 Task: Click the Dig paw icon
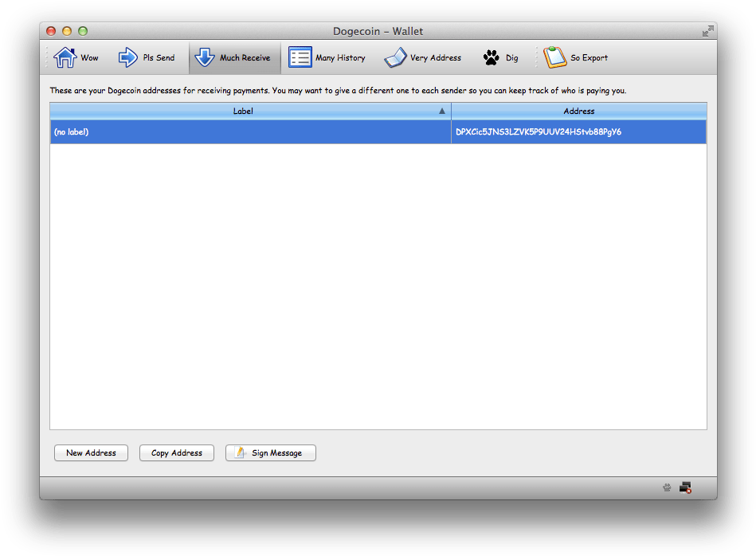(x=492, y=58)
